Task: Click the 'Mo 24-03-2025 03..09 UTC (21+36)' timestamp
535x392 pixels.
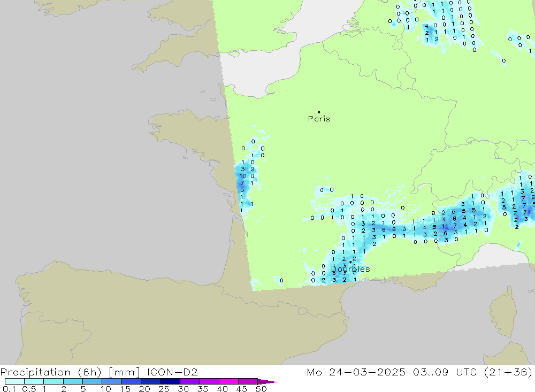Action: 419,372
